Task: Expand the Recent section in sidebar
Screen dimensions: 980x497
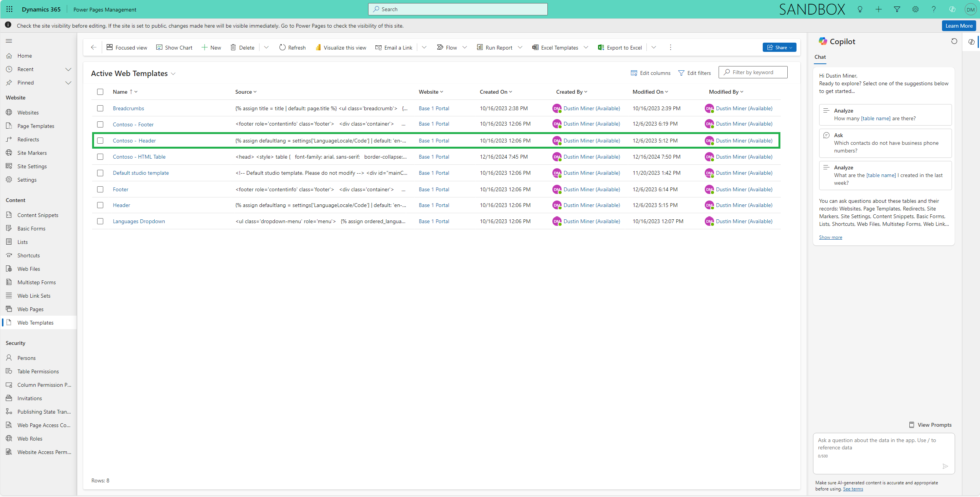Action: click(x=68, y=69)
